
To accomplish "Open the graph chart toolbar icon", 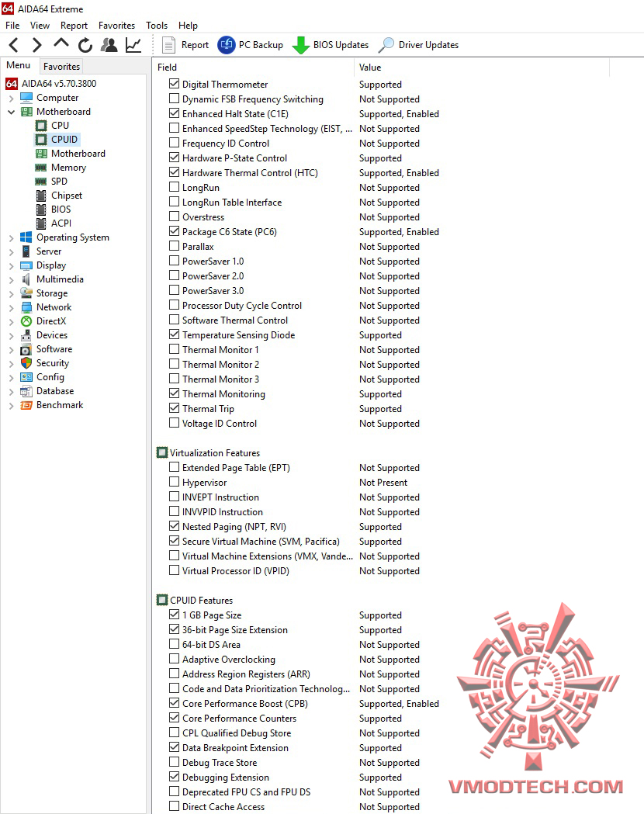I will 133,45.
